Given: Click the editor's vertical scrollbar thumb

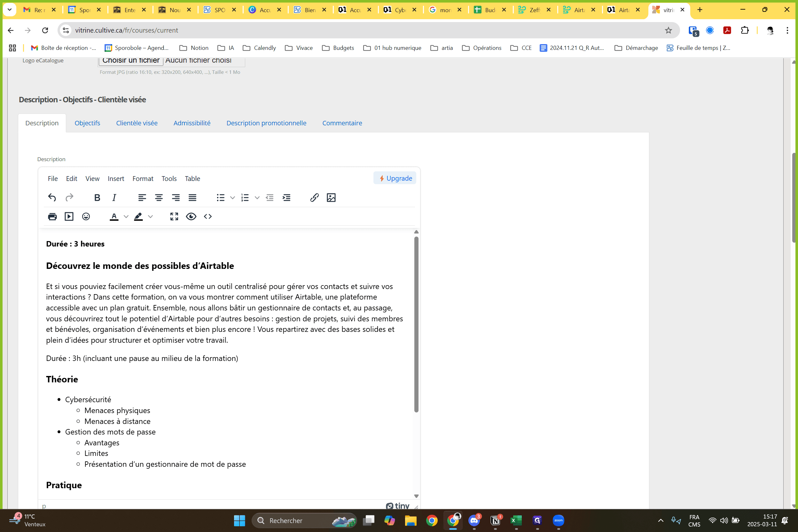Looking at the screenshot, I should pyautogui.click(x=416, y=324).
